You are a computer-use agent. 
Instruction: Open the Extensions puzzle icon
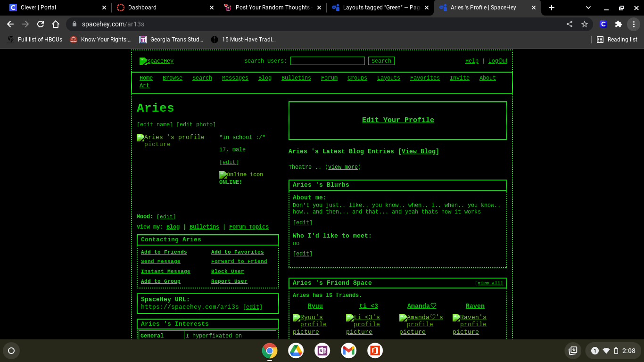coord(619,24)
